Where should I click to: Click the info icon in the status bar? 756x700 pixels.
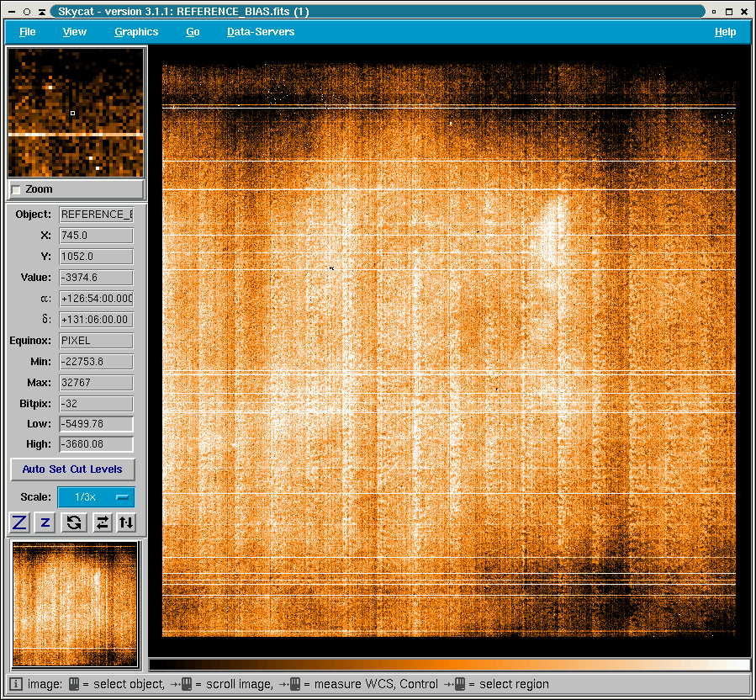point(16,684)
